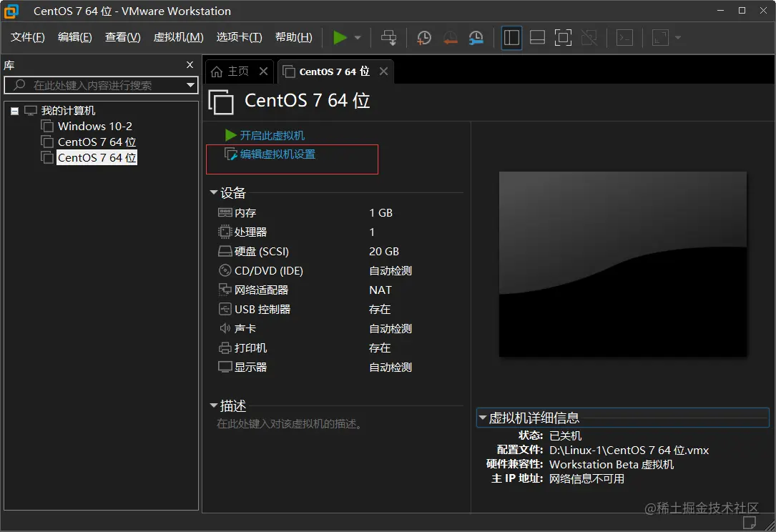Close the 主页 tab
776x532 pixels.
click(264, 72)
